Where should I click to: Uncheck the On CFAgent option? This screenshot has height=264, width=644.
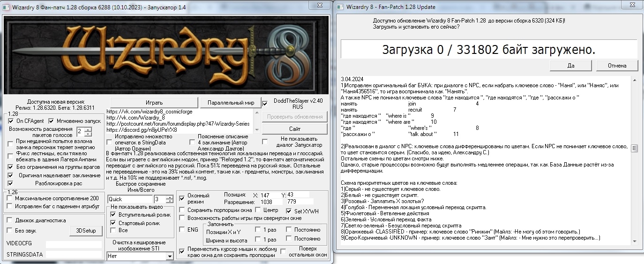coord(12,121)
